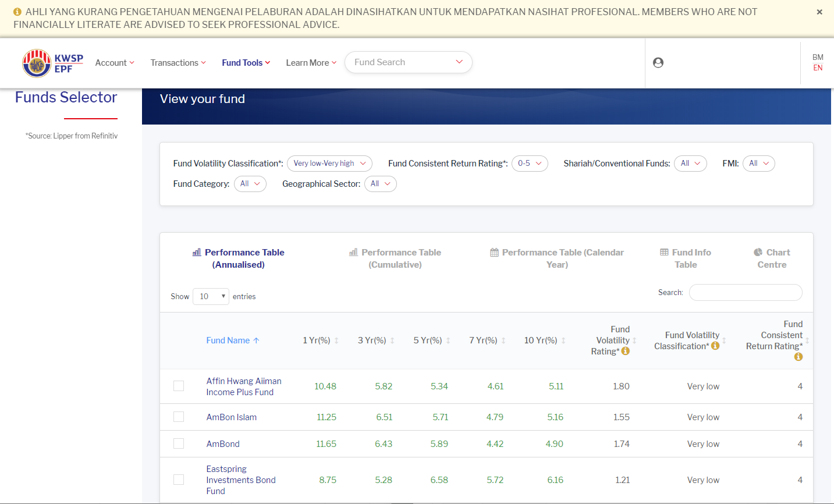Select the AmBon Islam checkbox
Screen dimensions: 834x504
click(x=179, y=417)
